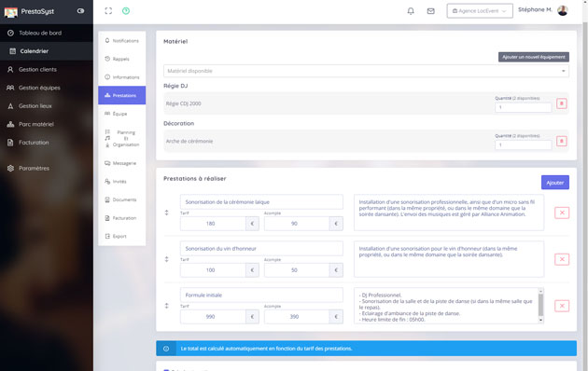Select the Messagerie tab

122,163
